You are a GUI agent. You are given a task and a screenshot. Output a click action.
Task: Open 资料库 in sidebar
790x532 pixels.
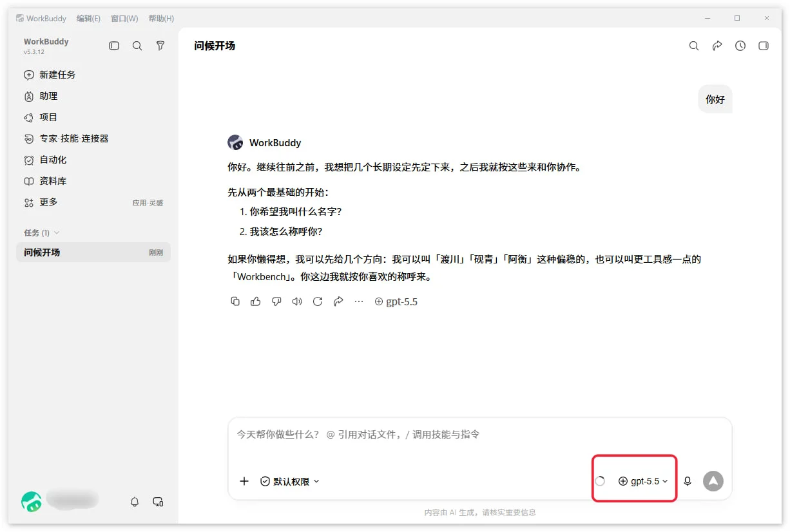pyautogui.click(x=93, y=181)
